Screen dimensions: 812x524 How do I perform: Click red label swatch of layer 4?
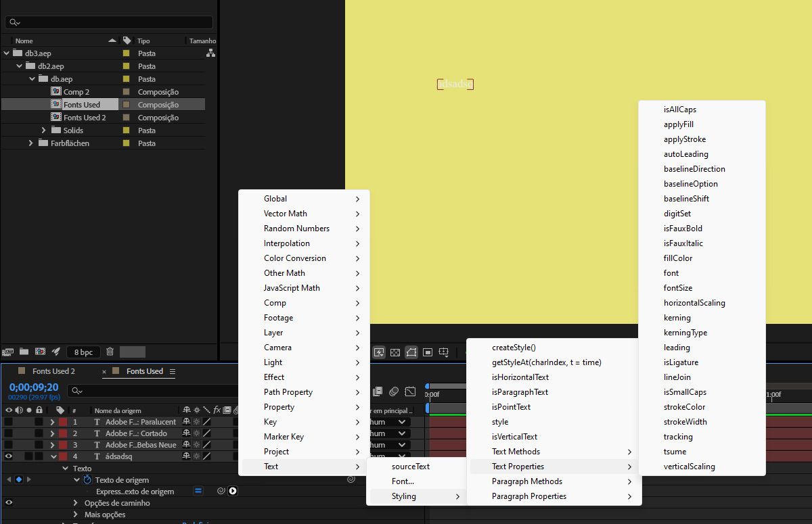(63, 456)
